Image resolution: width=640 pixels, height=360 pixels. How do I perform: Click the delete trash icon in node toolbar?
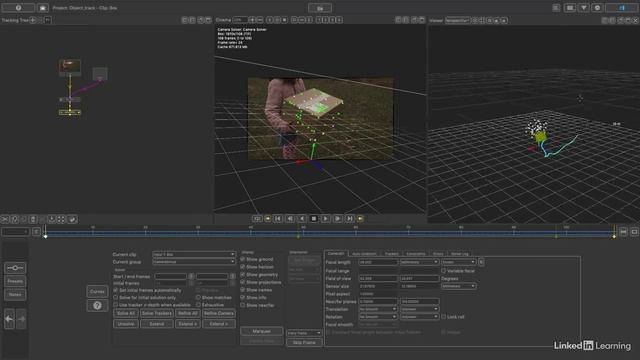(x=33, y=220)
